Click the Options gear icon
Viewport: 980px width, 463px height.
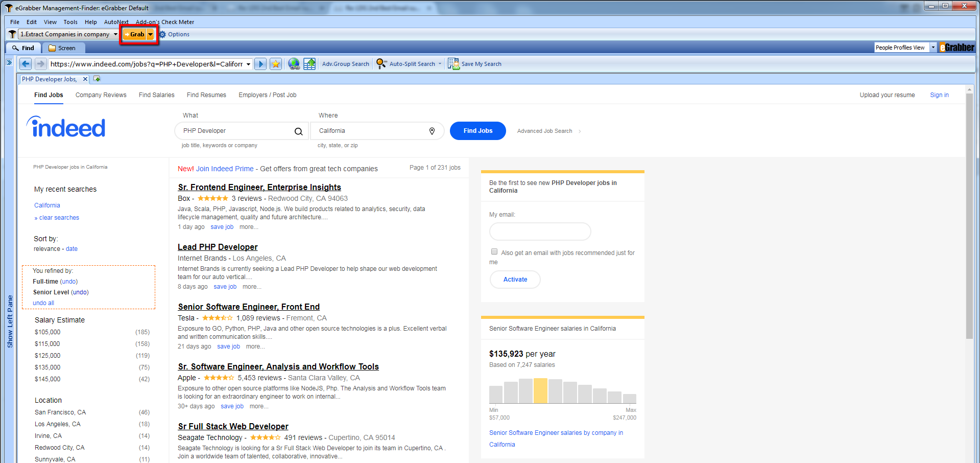[x=163, y=34]
